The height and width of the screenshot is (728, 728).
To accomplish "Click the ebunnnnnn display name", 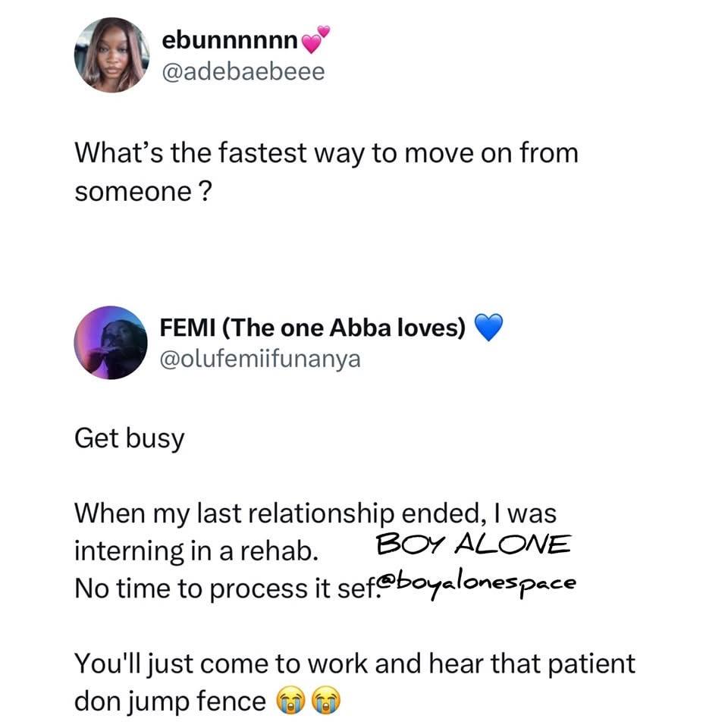I will (230, 40).
